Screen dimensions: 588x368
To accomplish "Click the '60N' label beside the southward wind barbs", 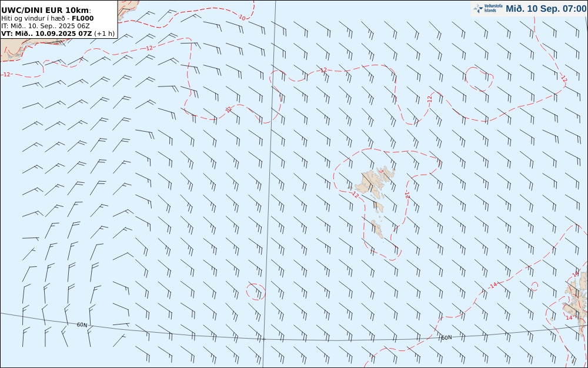I will (82, 325).
